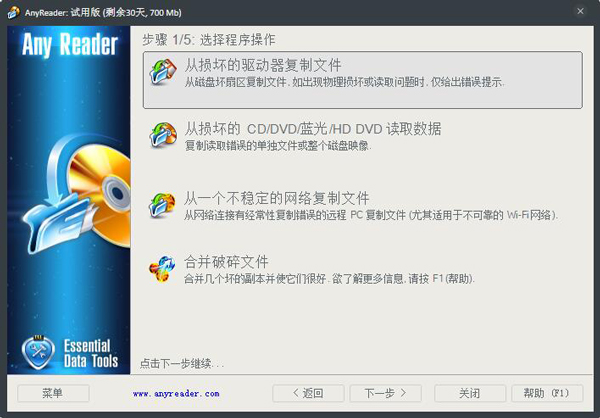The height and width of the screenshot is (418, 600).
Task: Click the damaged CD/DVD read-data icon
Action: coord(163,135)
